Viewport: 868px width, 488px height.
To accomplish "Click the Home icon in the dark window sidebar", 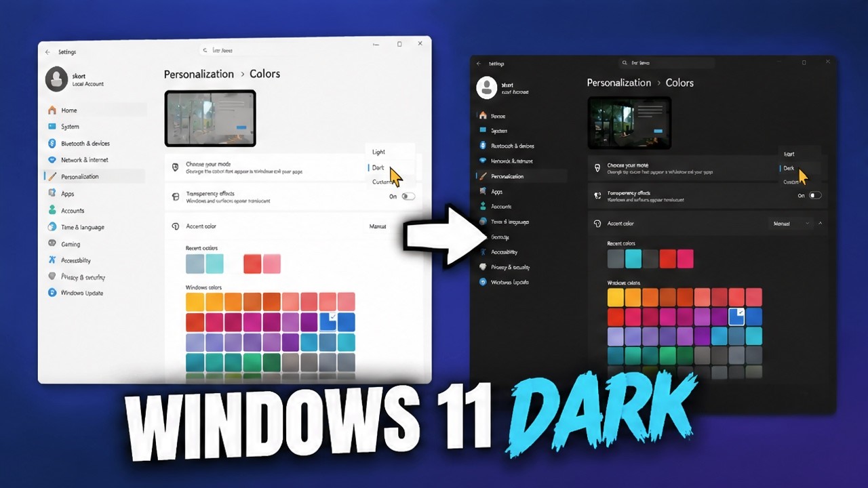I will 483,116.
